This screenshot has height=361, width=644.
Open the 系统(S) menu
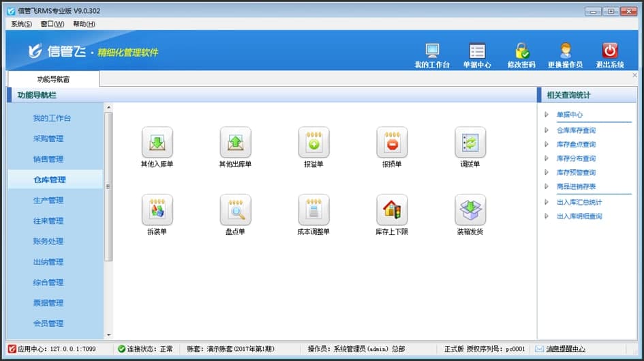pyautogui.click(x=21, y=24)
